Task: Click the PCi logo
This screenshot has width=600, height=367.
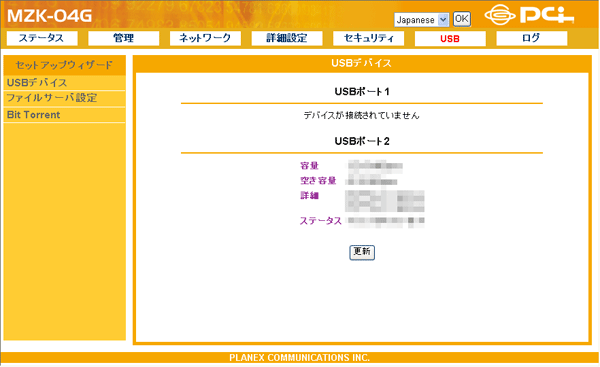Action: click(529, 15)
